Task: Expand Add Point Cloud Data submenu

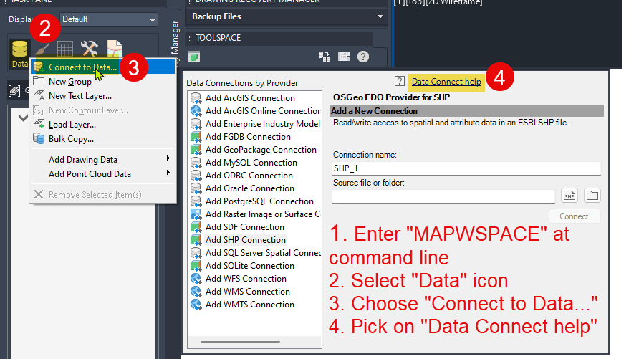Action: coord(102,173)
